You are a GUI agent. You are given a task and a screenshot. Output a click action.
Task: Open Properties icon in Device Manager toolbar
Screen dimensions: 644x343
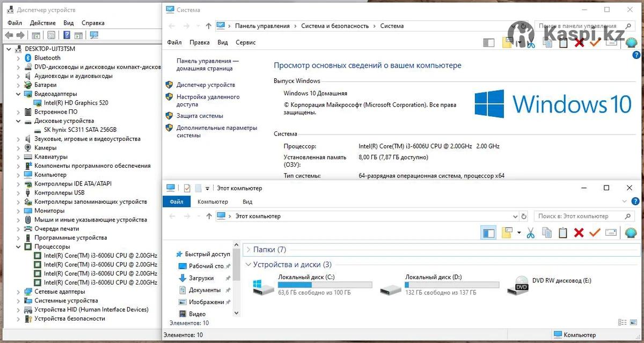point(51,35)
